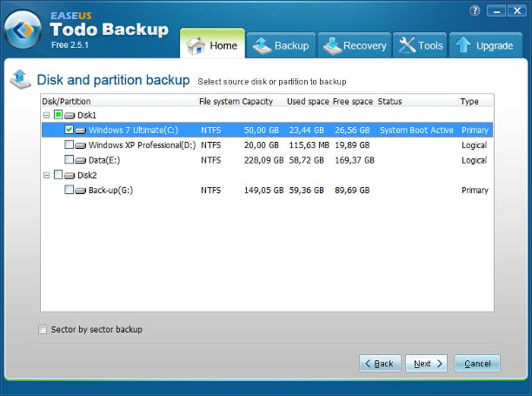Cancel the backup wizard
Viewport: 532px width, 396px height.
[477, 364]
